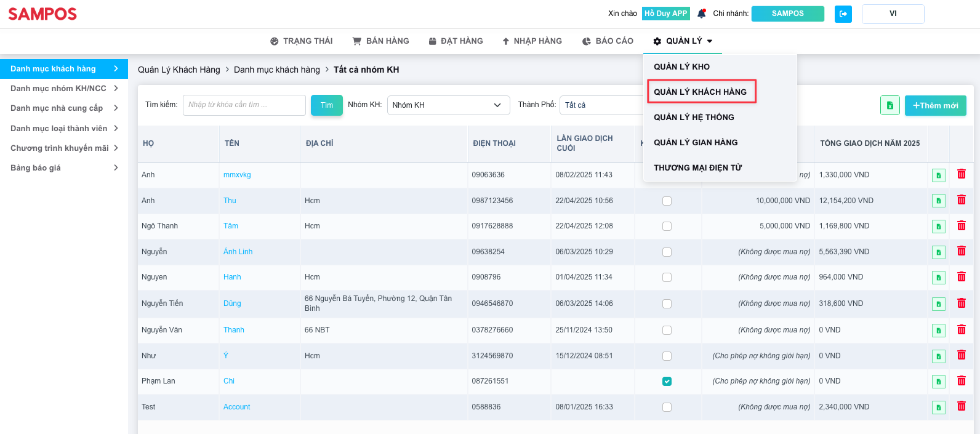Click the SAMPOS logo

pos(42,14)
